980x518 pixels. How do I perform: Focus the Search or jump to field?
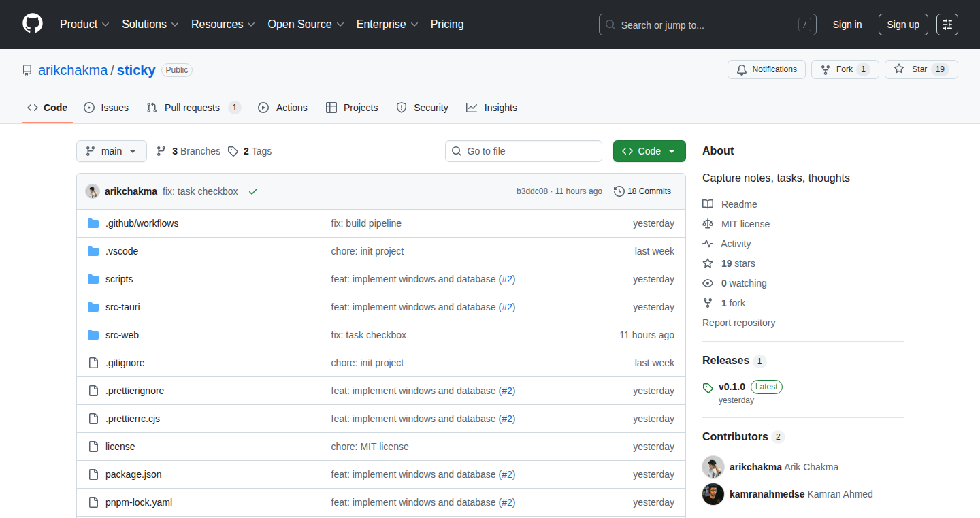tap(708, 25)
